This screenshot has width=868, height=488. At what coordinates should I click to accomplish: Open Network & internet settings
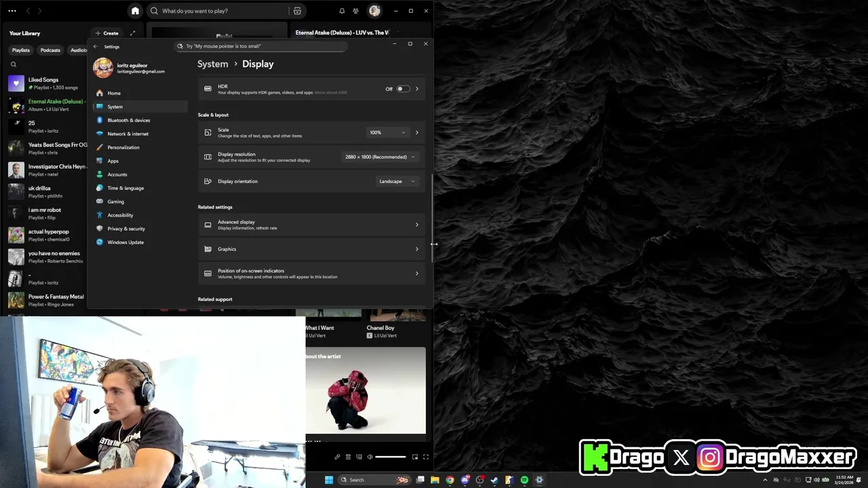(140, 134)
